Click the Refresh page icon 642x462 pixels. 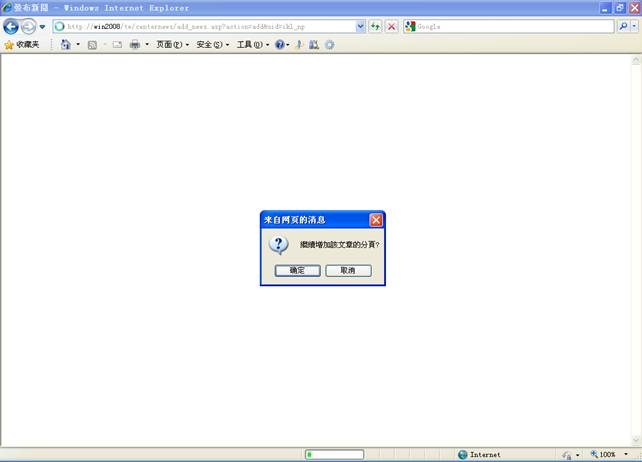(x=376, y=27)
